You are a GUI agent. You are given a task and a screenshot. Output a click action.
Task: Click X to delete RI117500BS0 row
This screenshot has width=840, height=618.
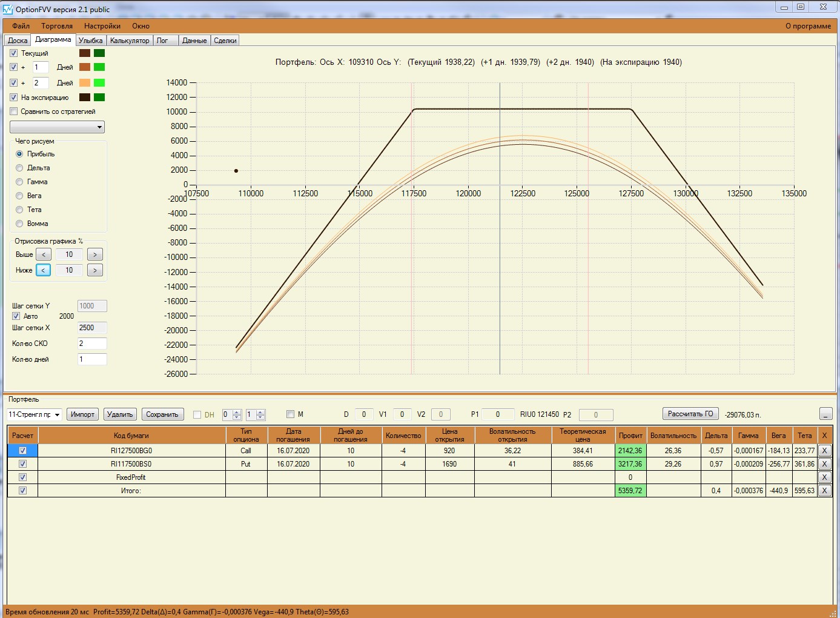[x=824, y=464]
